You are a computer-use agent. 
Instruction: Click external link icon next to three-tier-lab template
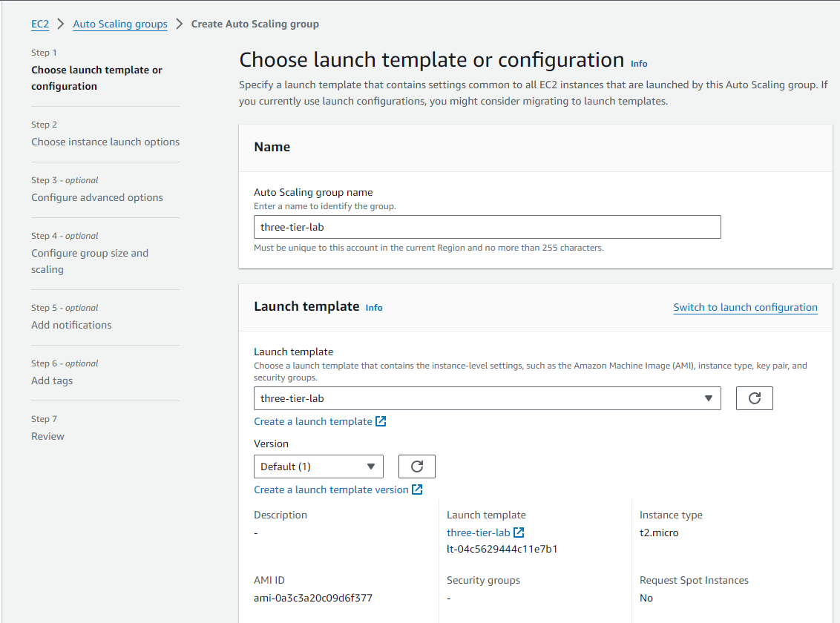click(x=519, y=533)
